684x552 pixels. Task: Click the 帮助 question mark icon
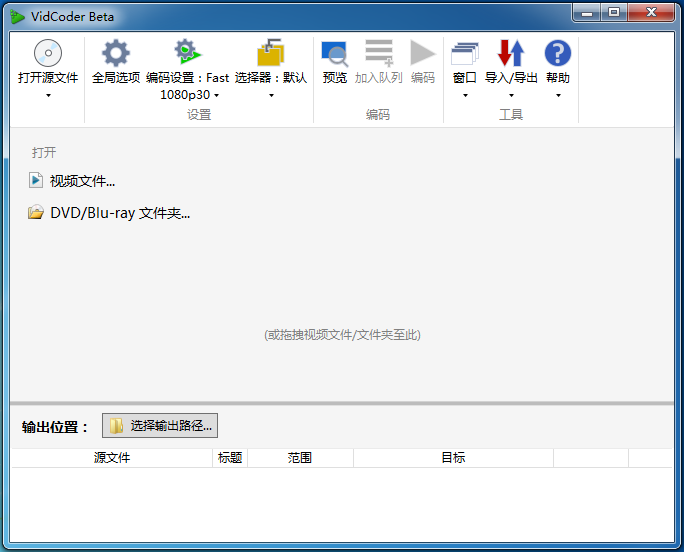557,53
